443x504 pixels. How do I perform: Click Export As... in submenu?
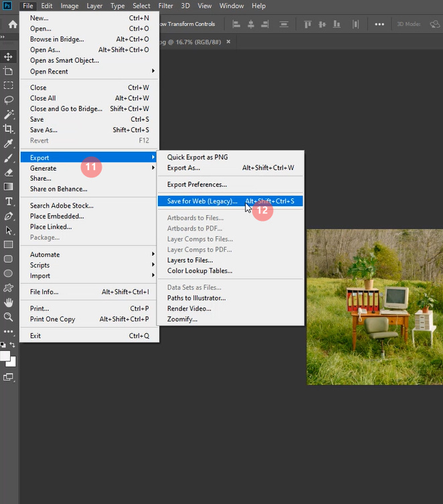coord(183,168)
